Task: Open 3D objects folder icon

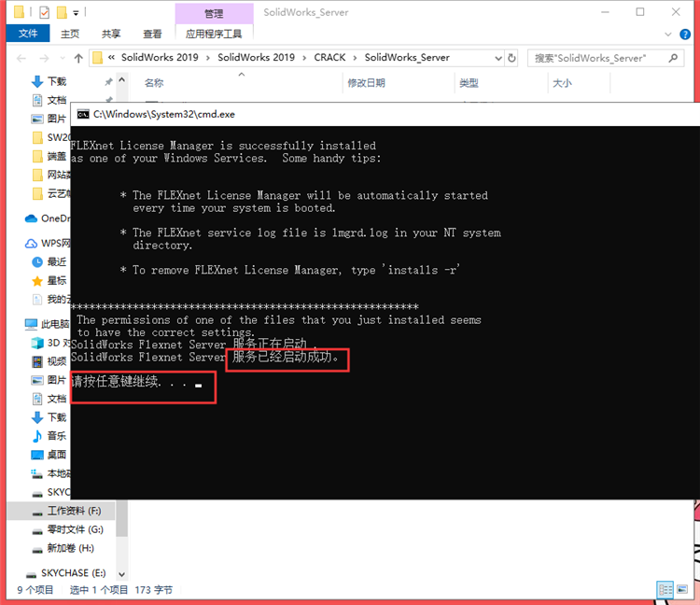Action: click(37, 343)
